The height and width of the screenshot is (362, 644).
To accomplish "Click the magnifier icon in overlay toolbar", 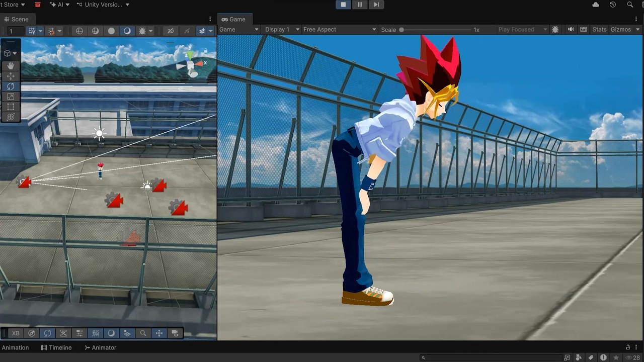I will click(x=143, y=333).
